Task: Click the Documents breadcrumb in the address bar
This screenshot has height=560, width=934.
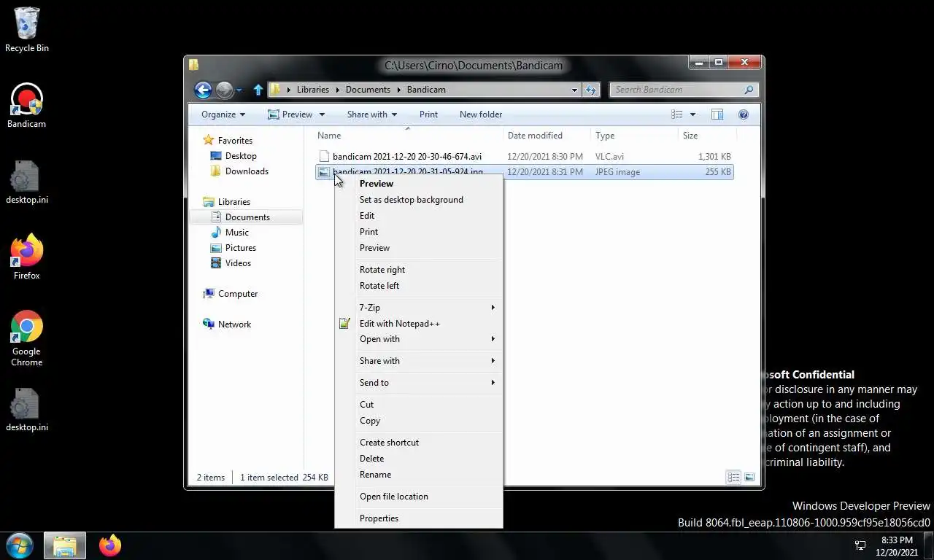Action: tap(368, 90)
